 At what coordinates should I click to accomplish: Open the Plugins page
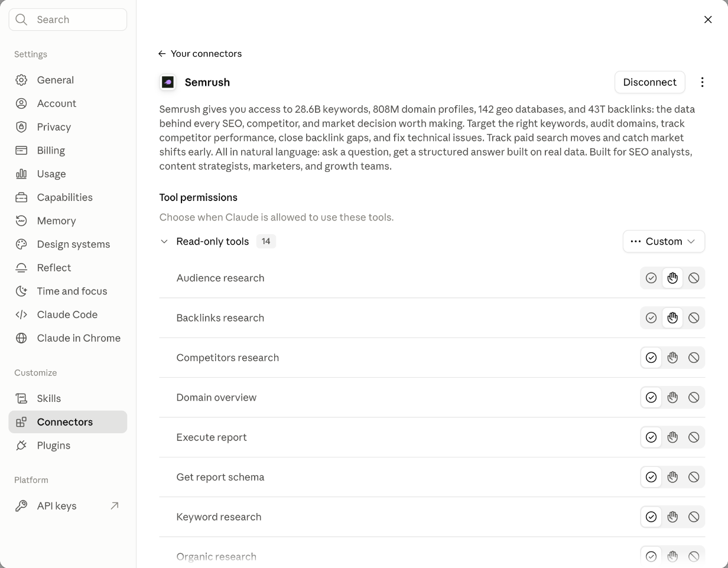coord(68,446)
